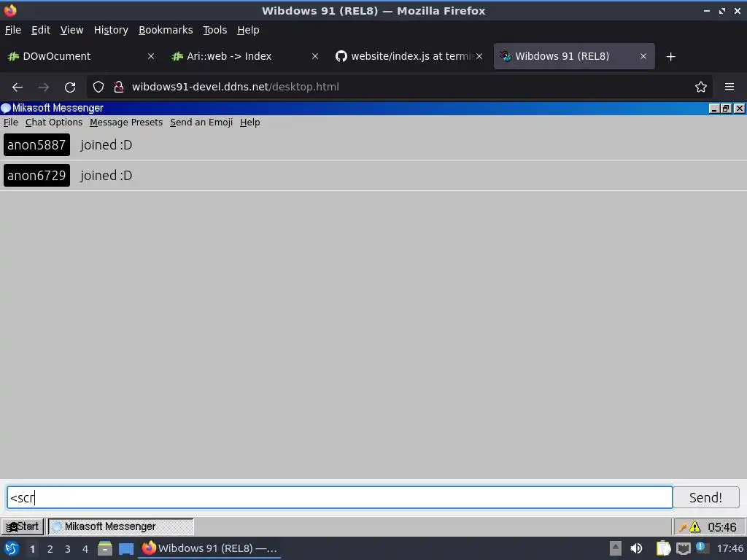
Task: Click the Send! button
Action: (705, 497)
